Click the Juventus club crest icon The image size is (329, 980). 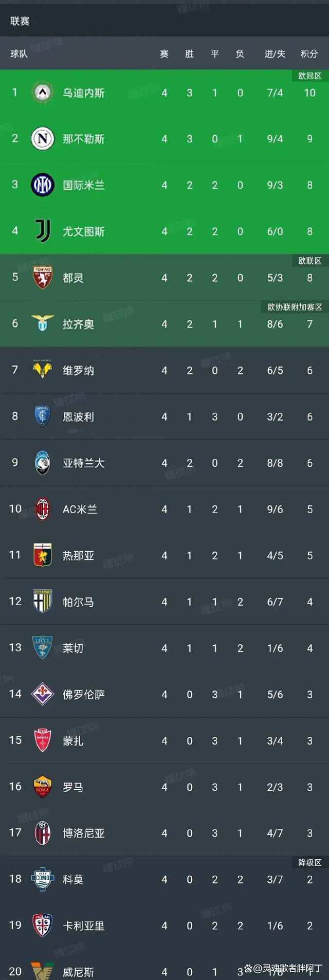tap(43, 231)
